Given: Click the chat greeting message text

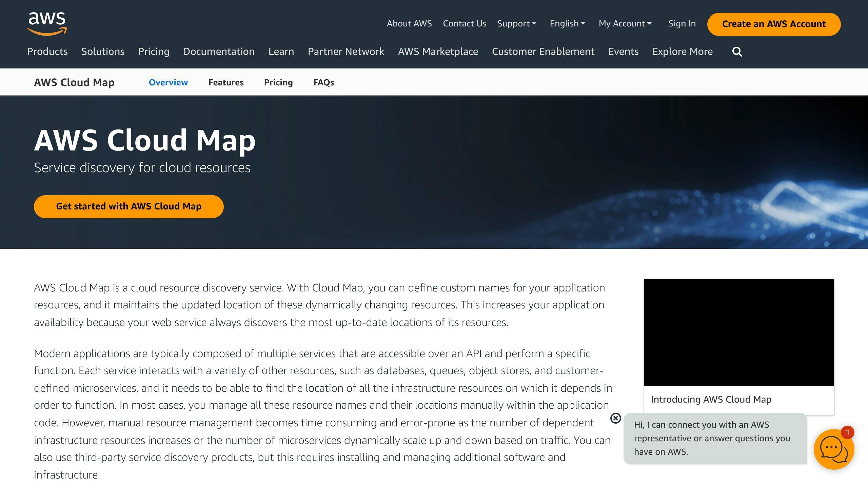Looking at the screenshot, I should 712,438.
